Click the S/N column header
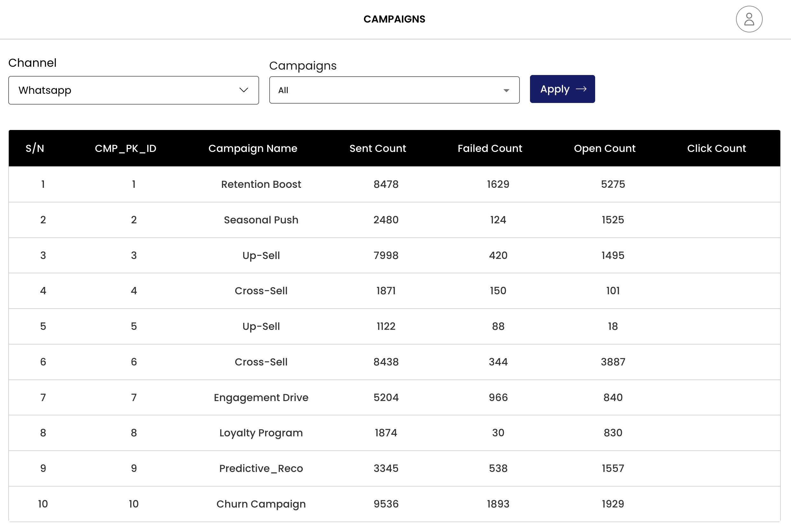791x532 pixels. [35, 148]
